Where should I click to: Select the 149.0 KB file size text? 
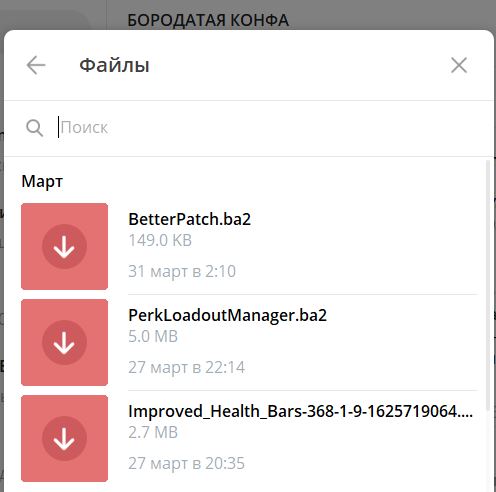(x=160, y=240)
